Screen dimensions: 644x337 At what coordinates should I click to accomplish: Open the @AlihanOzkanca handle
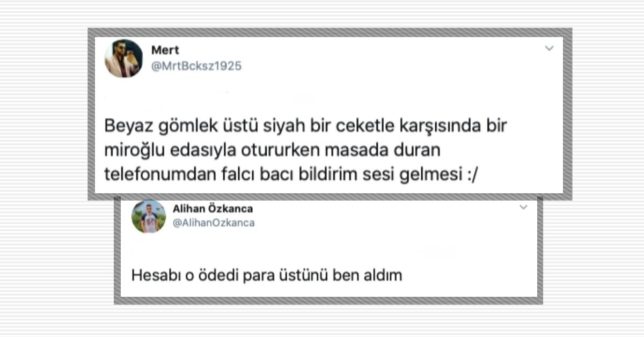tap(214, 223)
